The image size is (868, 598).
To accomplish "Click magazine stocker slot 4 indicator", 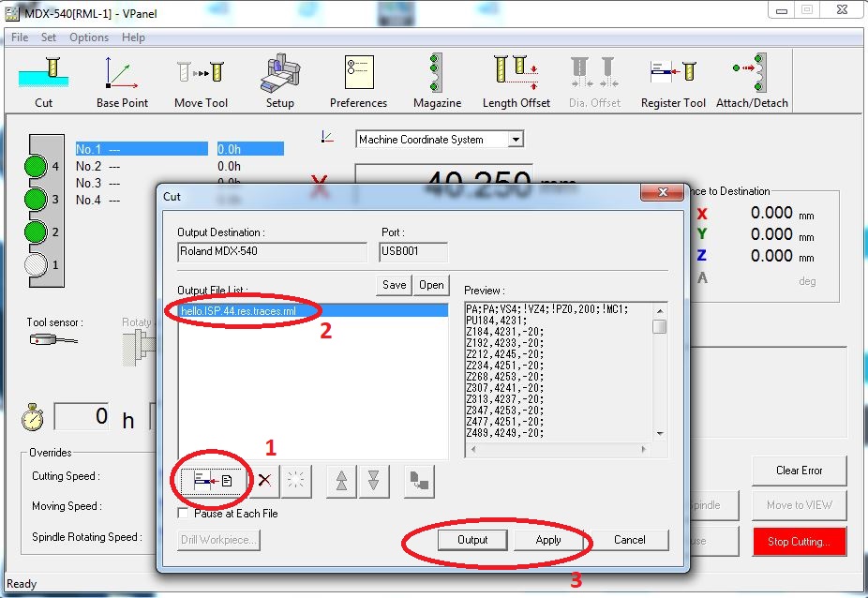I will [x=36, y=166].
